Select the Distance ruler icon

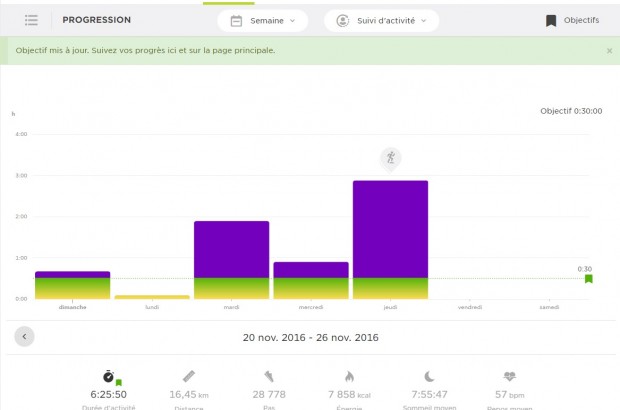click(x=189, y=376)
